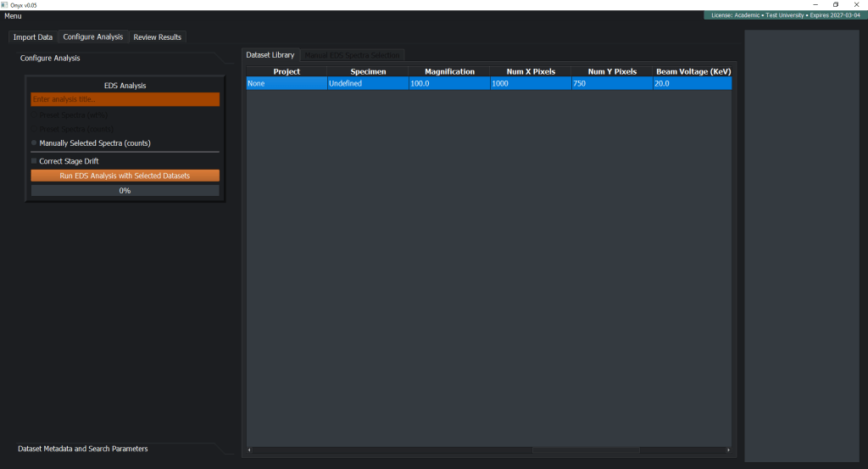The width and height of the screenshot is (868, 469).
Task: Click the table scrollbar right arrow
Action: pos(728,450)
